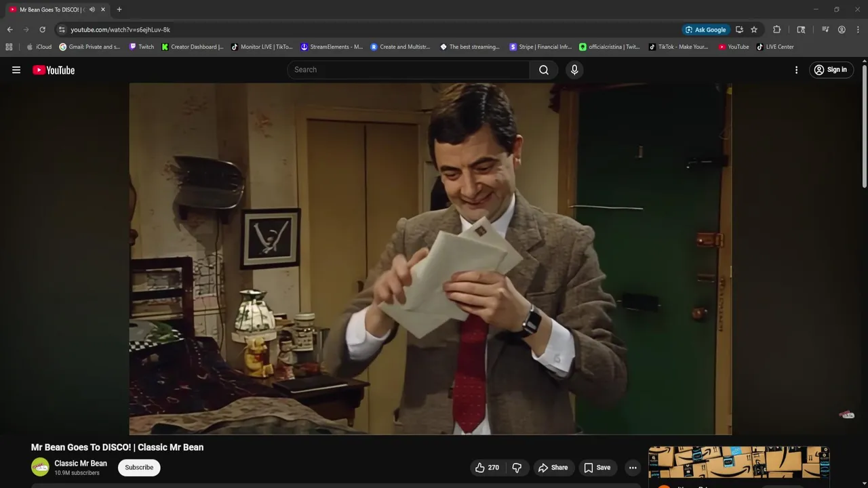
Task: Open Create and Multistream bookmark
Action: click(401, 47)
